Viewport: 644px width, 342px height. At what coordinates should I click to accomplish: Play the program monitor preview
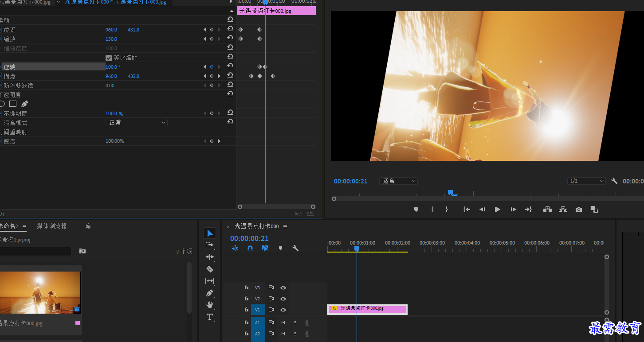(498, 210)
